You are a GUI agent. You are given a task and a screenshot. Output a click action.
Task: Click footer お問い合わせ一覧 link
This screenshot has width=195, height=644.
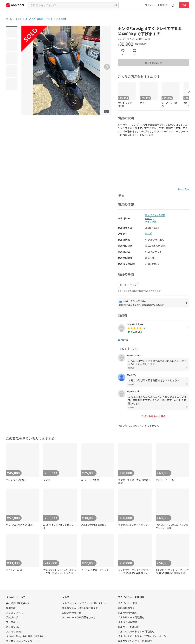click(x=72, y=613)
